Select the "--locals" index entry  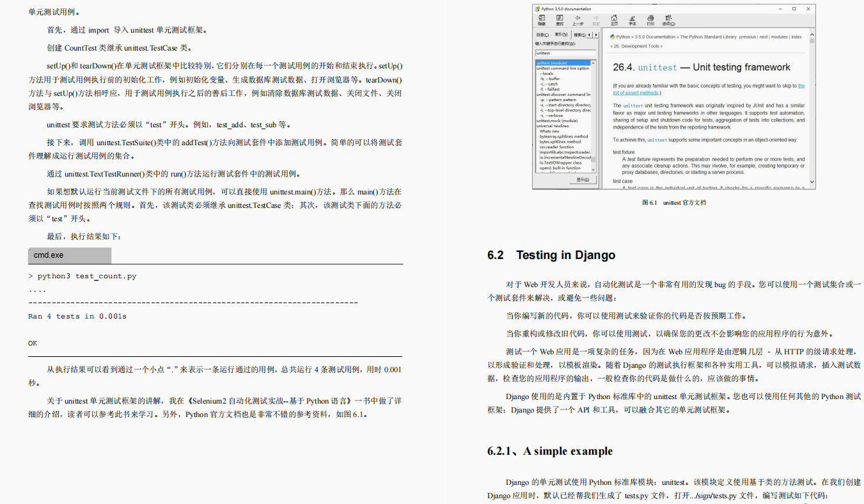tap(546, 74)
